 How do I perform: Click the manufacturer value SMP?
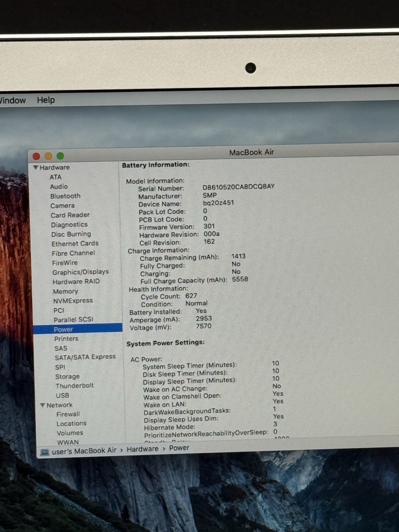[x=210, y=195]
